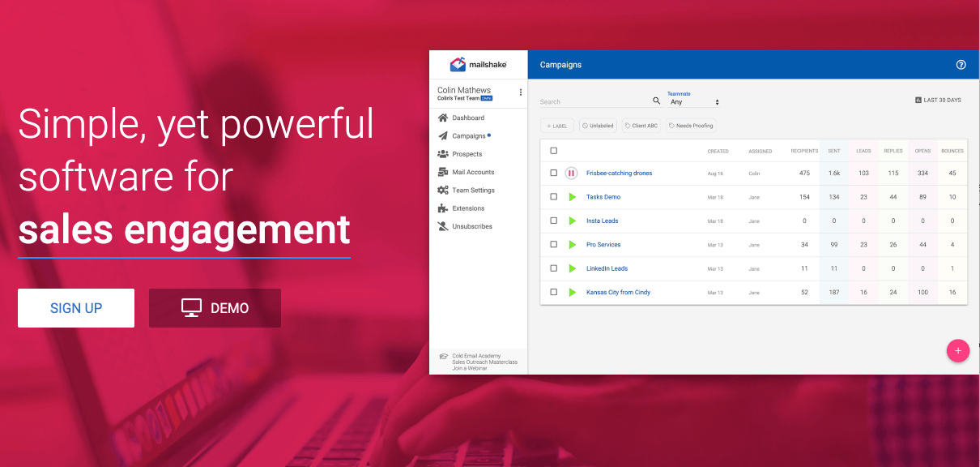980x467 pixels.
Task: Open the LinkedIn Leads campaign link
Action: pyautogui.click(x=607, y=268)
